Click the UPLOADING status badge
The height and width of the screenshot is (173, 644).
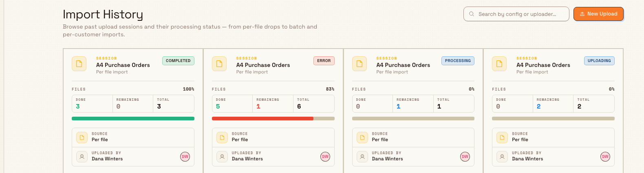click(599, 61)
